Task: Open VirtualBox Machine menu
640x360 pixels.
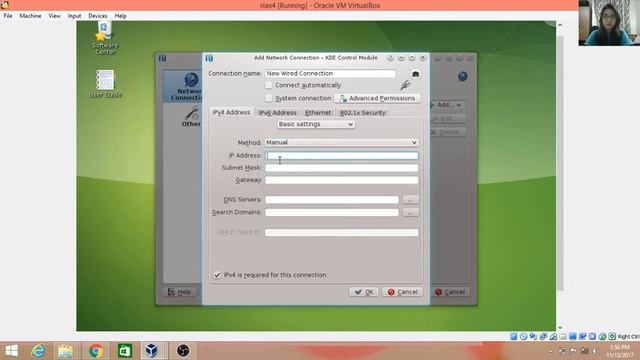Action: 30,16
